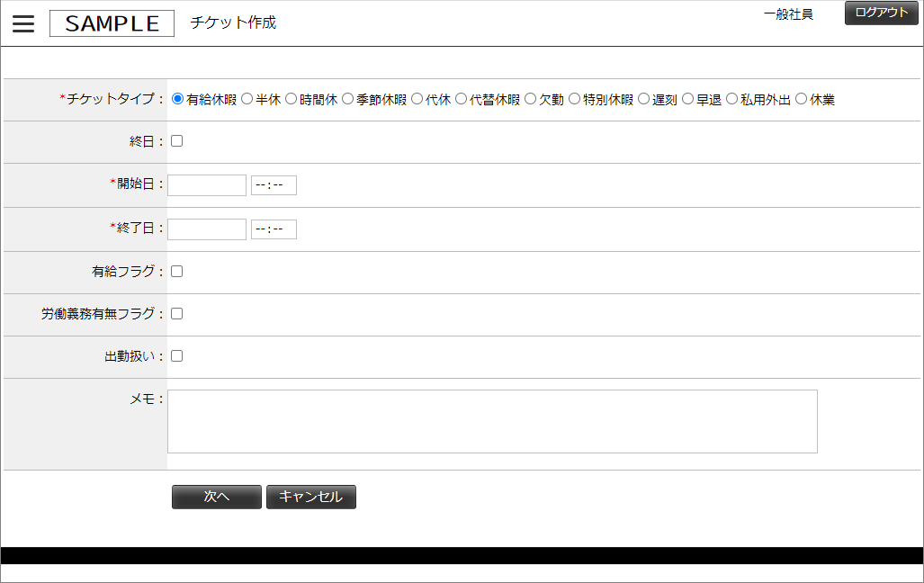Click the ログアウト button
Viewport: 924px width, 583px height.
coord(882,13)
